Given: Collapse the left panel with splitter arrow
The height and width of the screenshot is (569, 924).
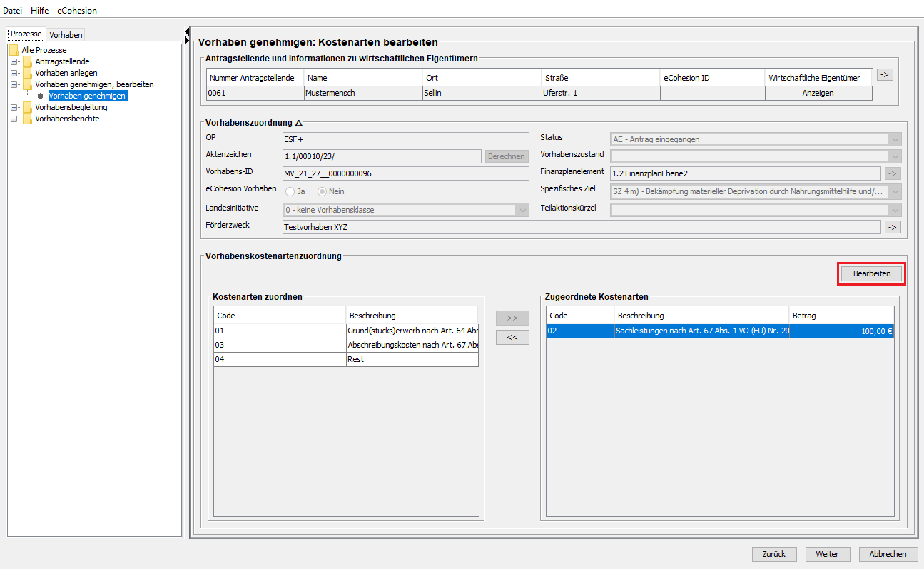Looking at the screenshot, I should click(x=187, y=31).
